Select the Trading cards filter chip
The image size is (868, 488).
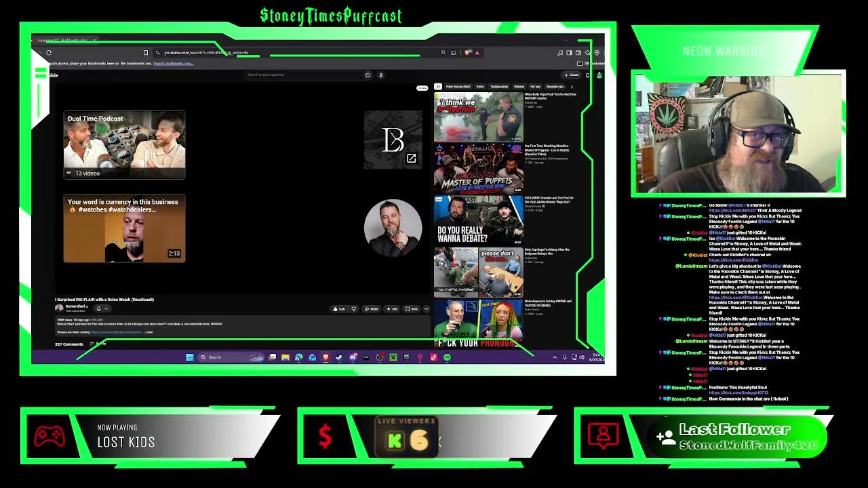click(x=499, y=87)
